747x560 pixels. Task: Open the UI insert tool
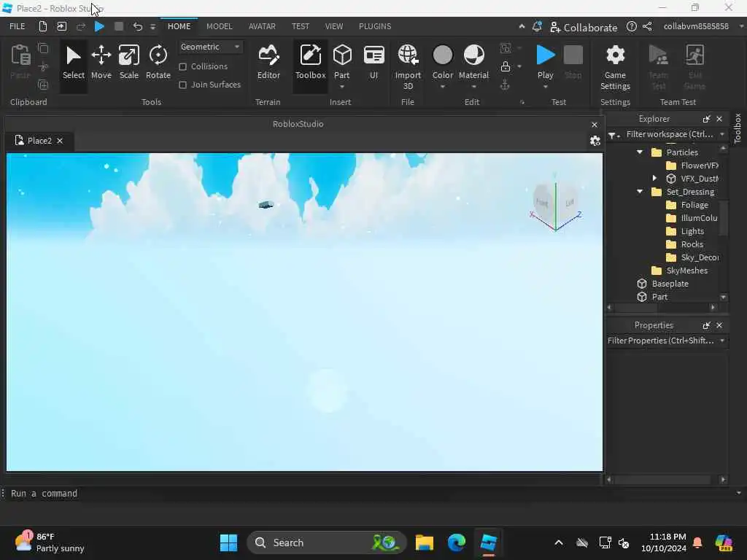click(373, 63)
